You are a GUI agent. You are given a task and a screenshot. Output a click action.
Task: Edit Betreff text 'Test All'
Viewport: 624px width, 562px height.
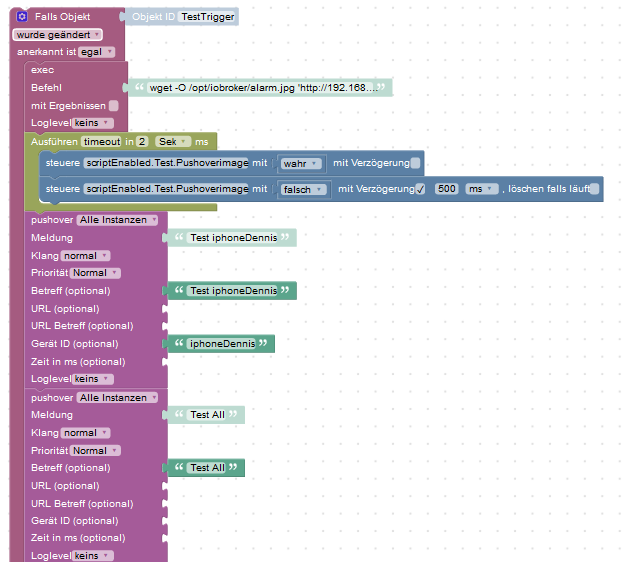click(207, 468)
